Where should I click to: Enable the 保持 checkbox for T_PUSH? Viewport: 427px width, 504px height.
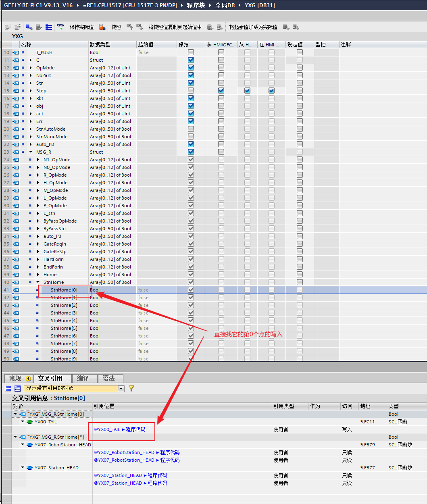click(x=191, y=52)
